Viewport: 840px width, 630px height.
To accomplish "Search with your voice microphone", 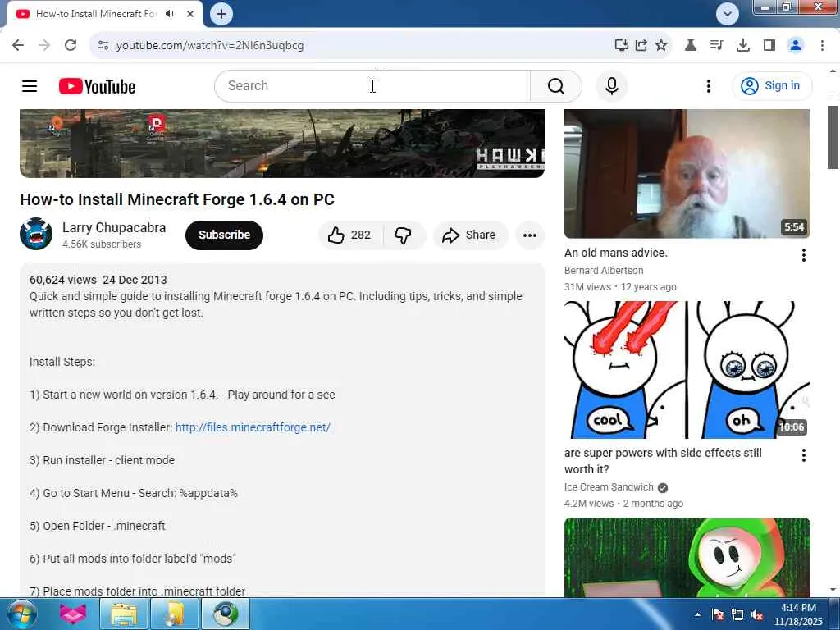I will (611, 85).
